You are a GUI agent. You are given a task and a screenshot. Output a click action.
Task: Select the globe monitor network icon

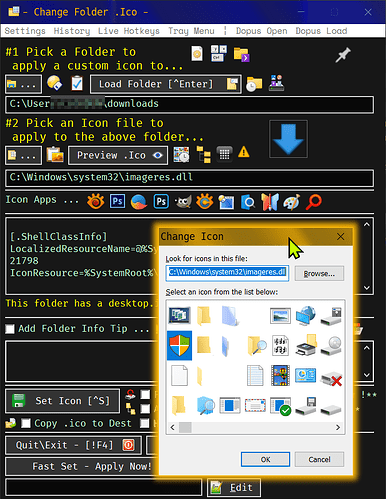point(305,315)
